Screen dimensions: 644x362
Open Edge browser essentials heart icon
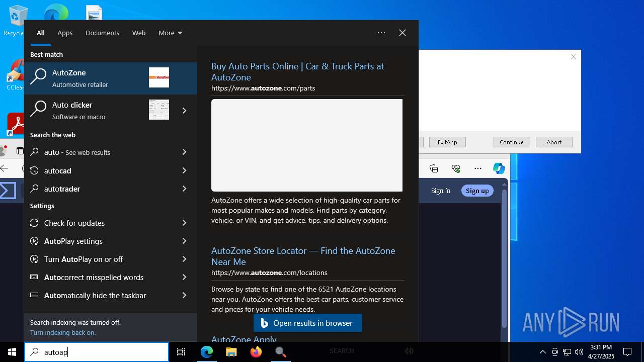[x=456, y=168]
